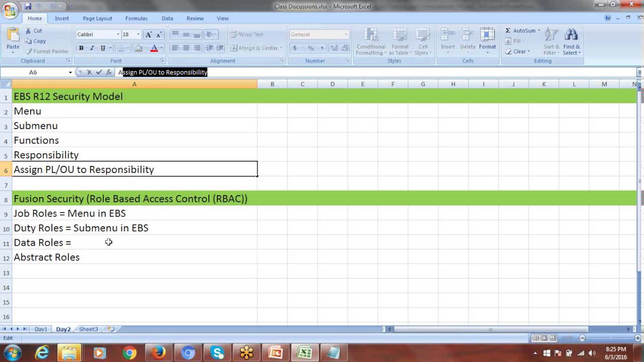Open the text Orientation tool
The height and width of the screenshot is (362, 644).
coord(211,34)
